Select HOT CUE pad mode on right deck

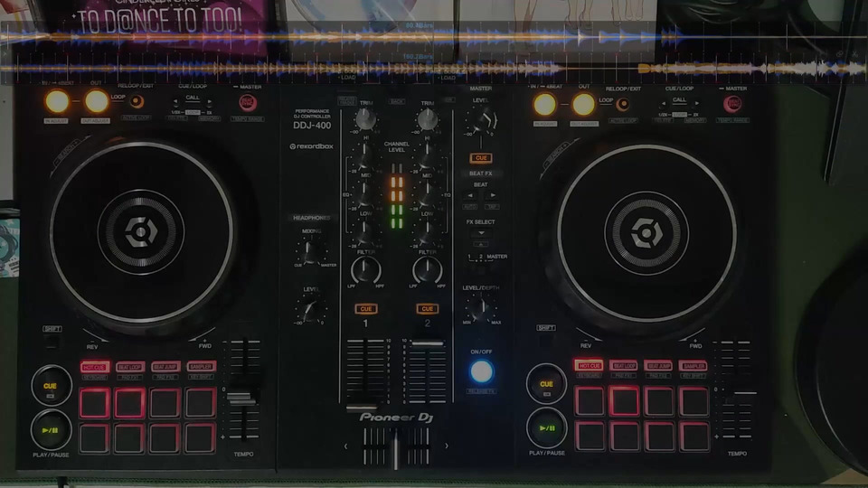pos(589,365)
